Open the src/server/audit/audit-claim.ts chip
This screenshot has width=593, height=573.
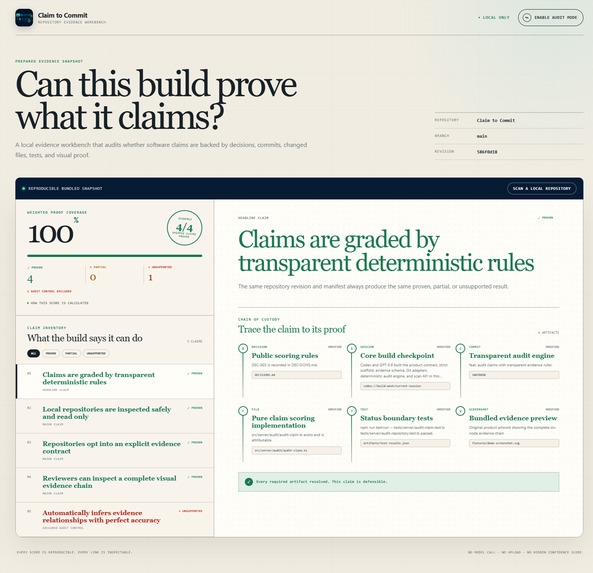tap(296, 450)
